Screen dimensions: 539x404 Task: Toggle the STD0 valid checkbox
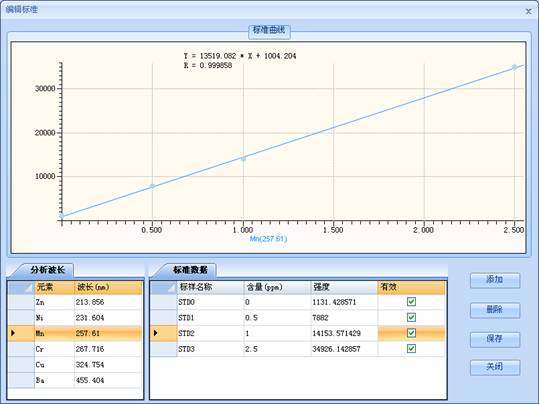point(411,302)
